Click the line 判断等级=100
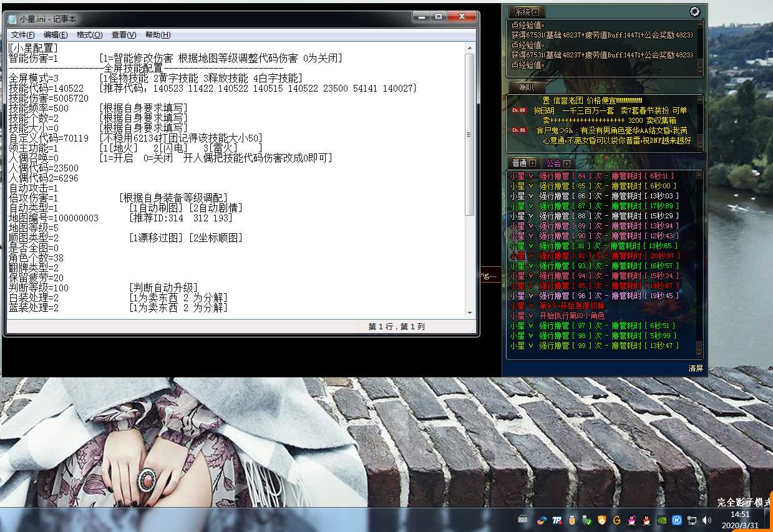Image resolution: width=773 pixels, height=532 pixels. (x=39, y=288)
